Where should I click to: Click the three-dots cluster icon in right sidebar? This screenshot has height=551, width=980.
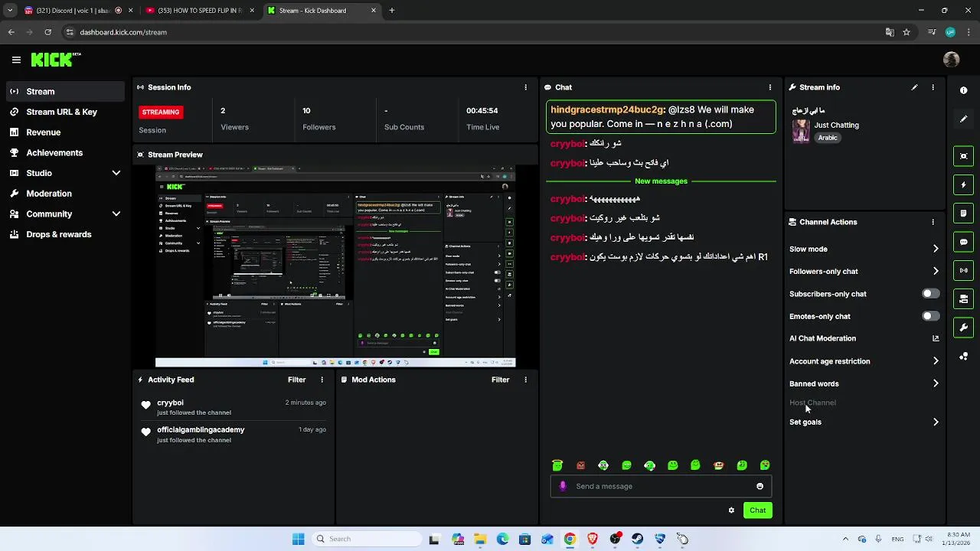(x=964, y=356)
